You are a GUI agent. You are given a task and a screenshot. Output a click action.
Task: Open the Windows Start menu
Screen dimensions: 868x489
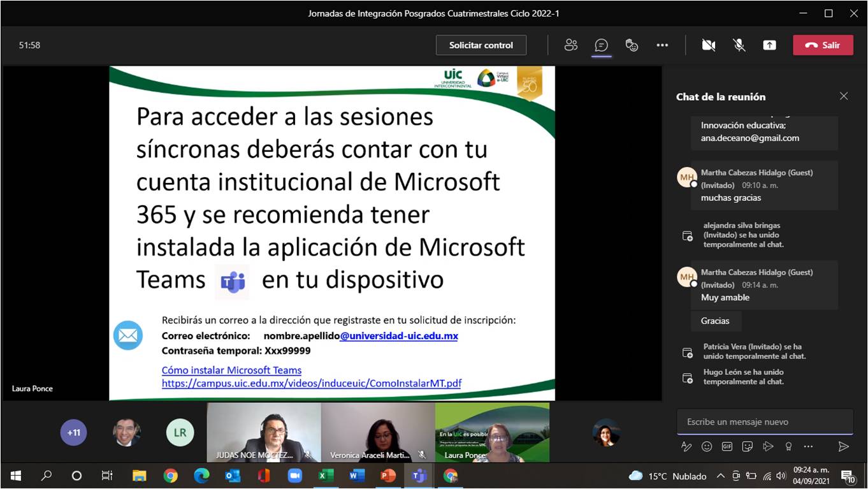pyautogui.click(x=16, y=476)
